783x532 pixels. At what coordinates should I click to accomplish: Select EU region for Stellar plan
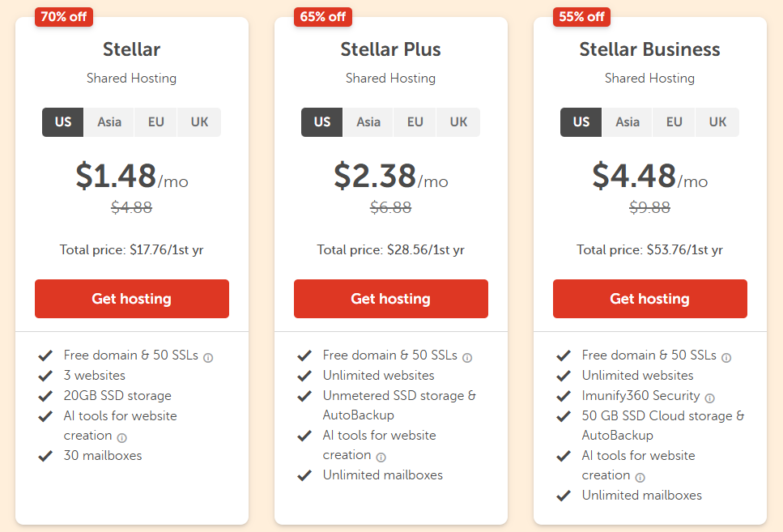click(x=156, y=122)
